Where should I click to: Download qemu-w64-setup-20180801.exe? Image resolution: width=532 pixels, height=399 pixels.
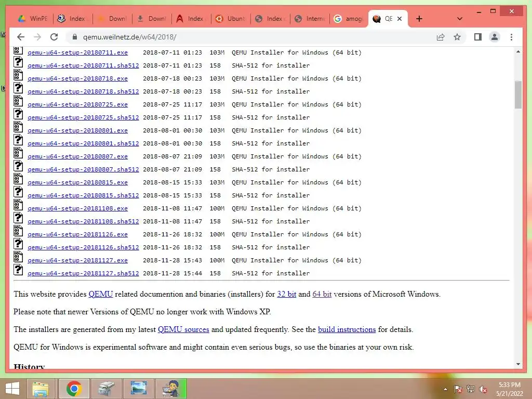78,130
